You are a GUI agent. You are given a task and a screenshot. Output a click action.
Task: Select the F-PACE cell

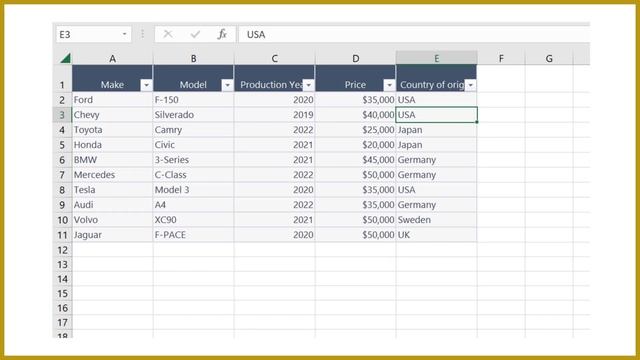(193, 235)
